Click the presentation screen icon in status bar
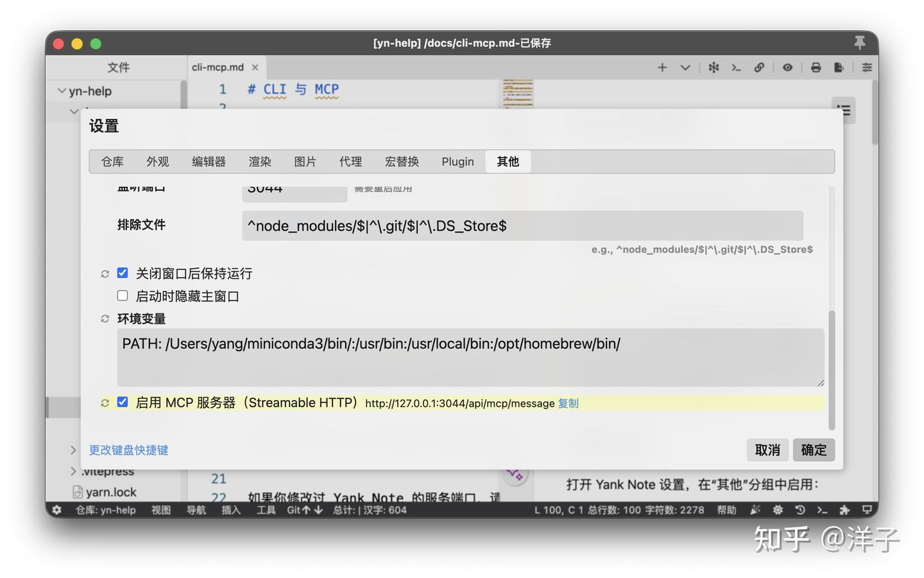 pos(867,510)
